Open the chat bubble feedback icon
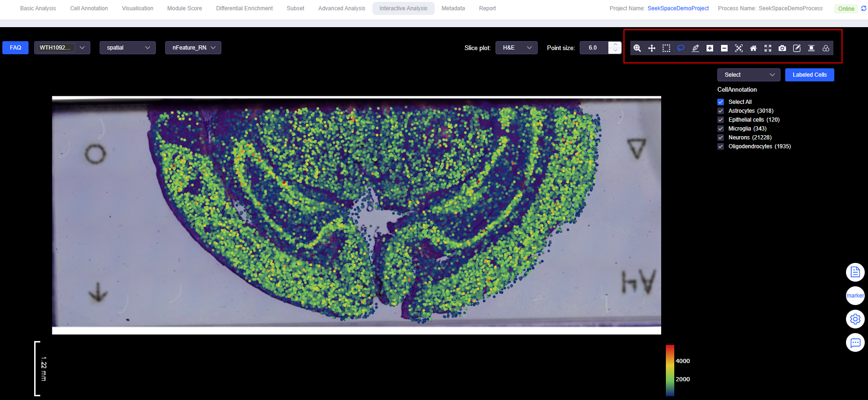This screenshot has width=868, height=400. 855,342
